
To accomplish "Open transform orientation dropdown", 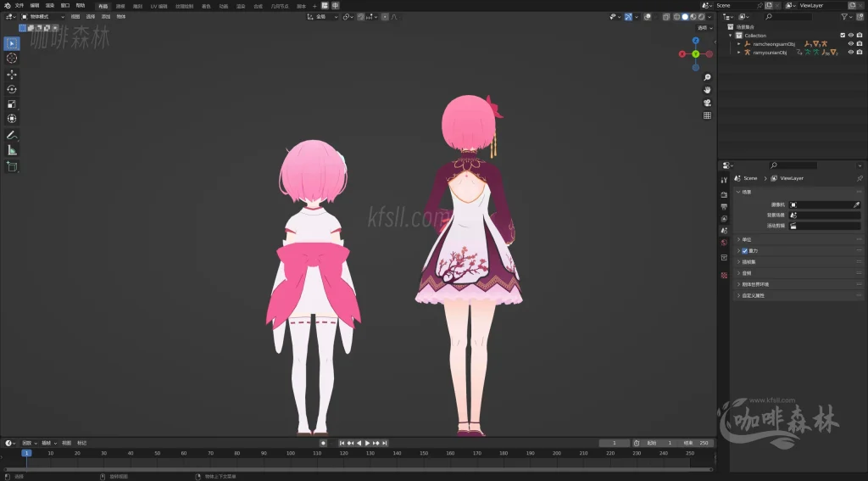I will [323, 17].
